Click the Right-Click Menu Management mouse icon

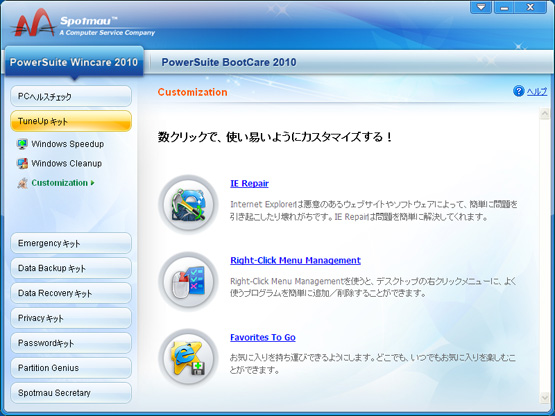pos(188,281)
